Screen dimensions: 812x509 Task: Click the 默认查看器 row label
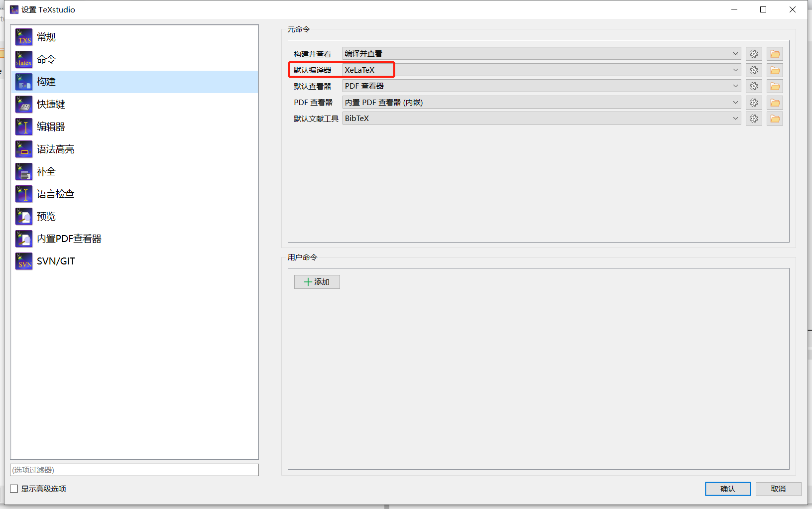pyautogui.click(x=313, y=86)
